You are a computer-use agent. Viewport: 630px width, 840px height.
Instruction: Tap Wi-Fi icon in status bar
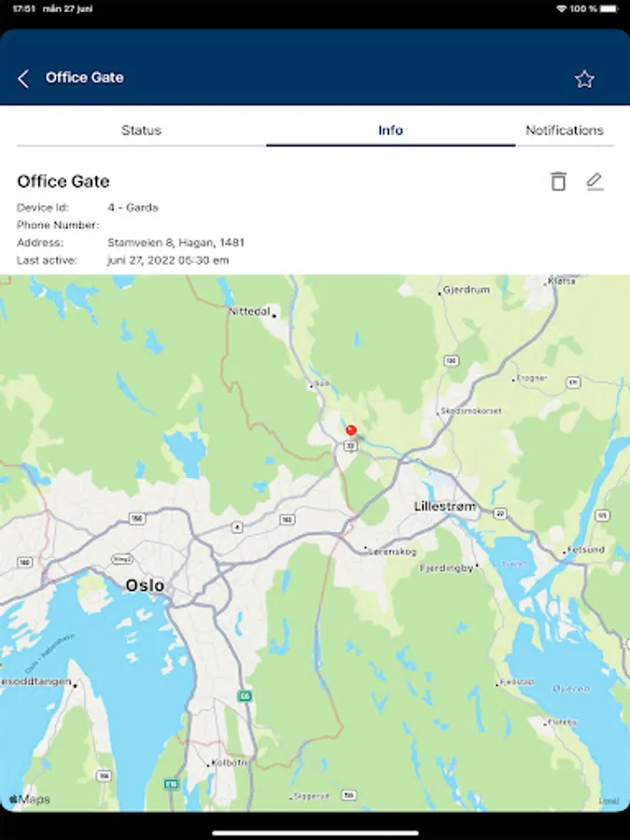click(x=562, y=9)
